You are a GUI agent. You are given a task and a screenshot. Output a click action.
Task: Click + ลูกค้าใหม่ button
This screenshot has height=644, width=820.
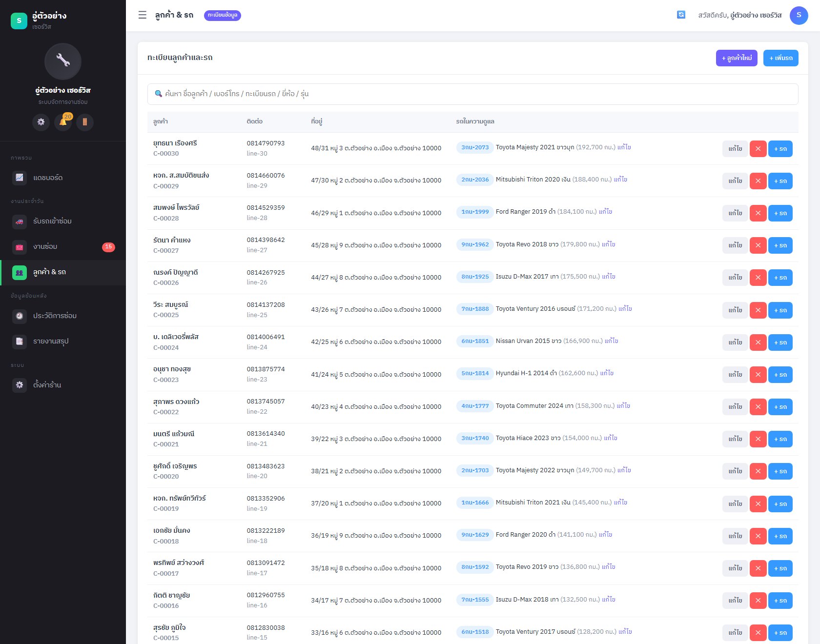(x=737, y=58)
